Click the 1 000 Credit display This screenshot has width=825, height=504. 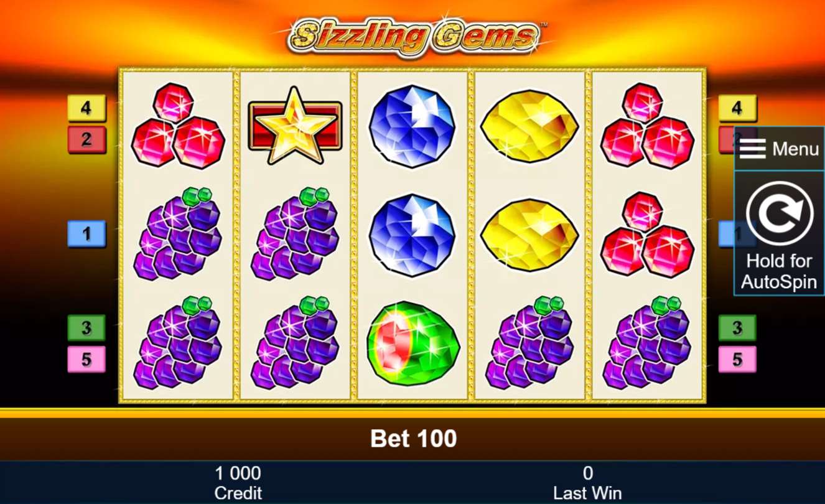pos(238,482)
